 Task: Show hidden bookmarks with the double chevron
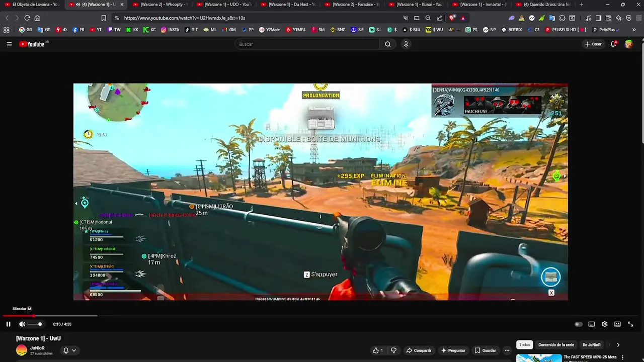[633, 30]
